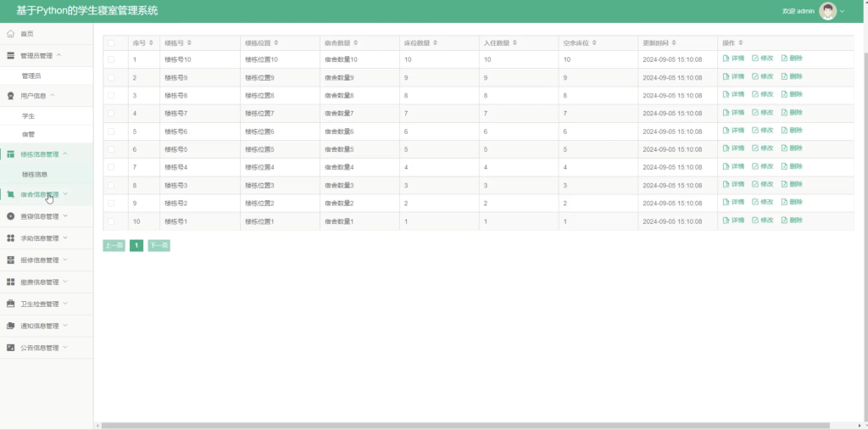Check the box for row 8
Image resolution: width=868 pixels, height=430 pixels.
pyautogui.click(x=111, y=185)
